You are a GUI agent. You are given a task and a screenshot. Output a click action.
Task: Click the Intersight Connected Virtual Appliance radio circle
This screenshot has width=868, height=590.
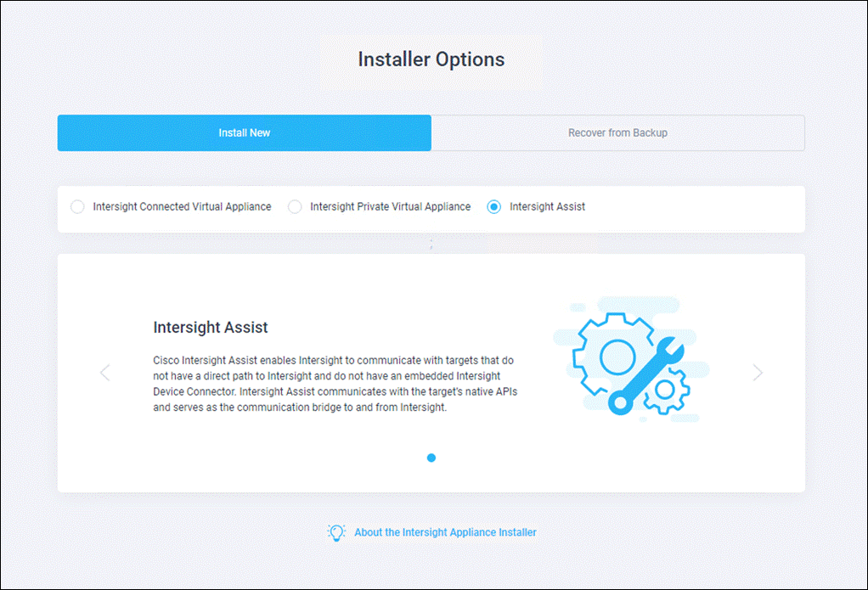click(x=77, y=206)
